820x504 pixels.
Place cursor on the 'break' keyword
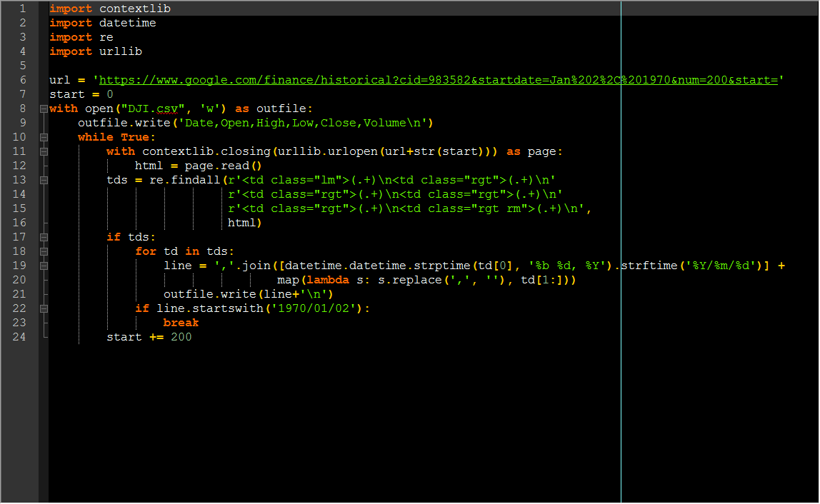click(181, 323)
